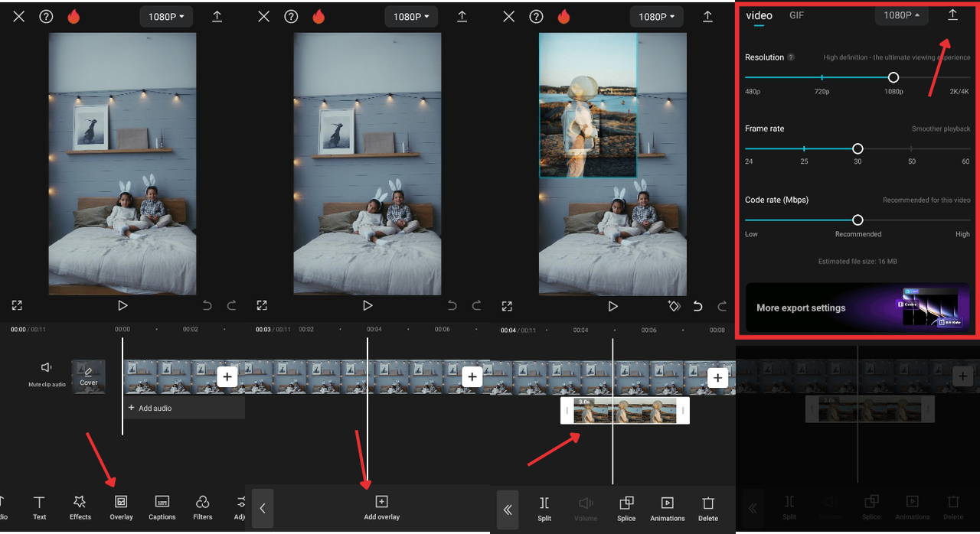Undo the last action on the Split/Splice screen
980x534 pixels.
click(697, 306)
